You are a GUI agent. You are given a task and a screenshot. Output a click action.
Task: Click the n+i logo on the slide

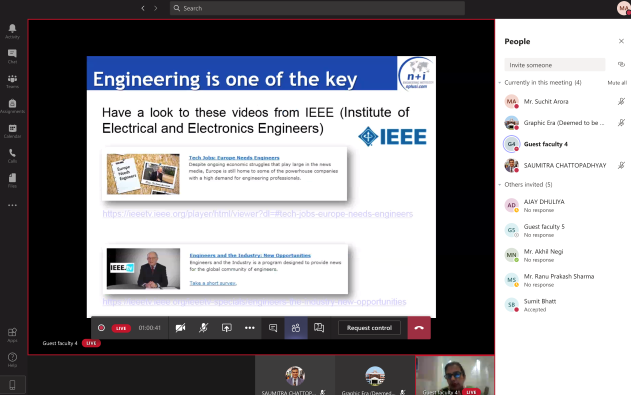pos(416,74)
